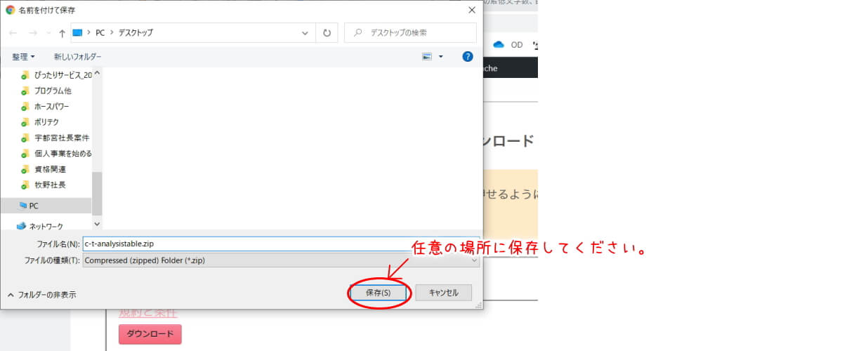Open the view options dropdown arrow
868x351 pixels.
441,56
